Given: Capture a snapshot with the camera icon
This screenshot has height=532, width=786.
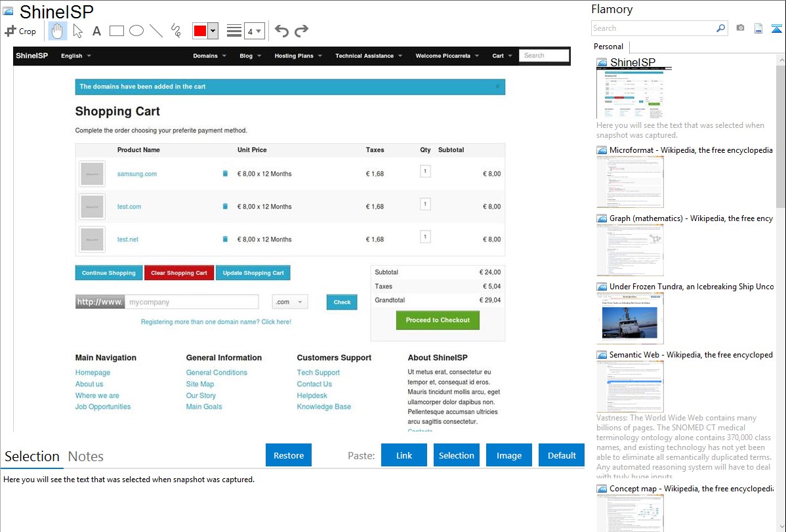Looking at the screenshot, I should [x=740, y=28].
